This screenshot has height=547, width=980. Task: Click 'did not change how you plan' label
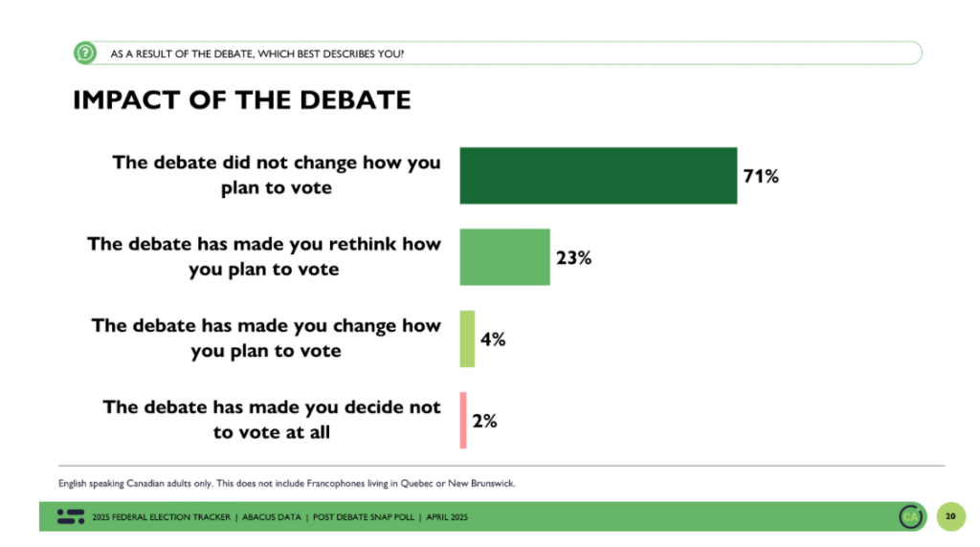point(277,175)
